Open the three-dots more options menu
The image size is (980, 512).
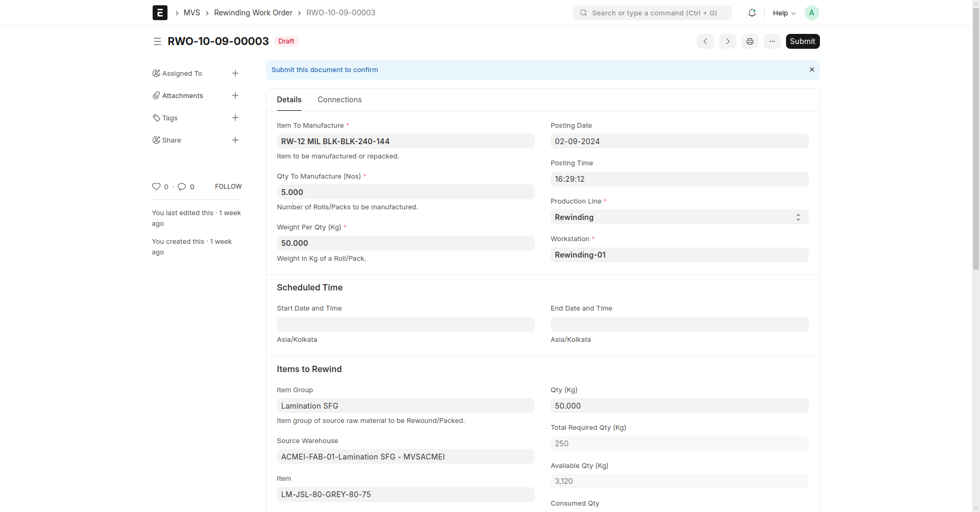pyautogui.click(x=772, y=41)
